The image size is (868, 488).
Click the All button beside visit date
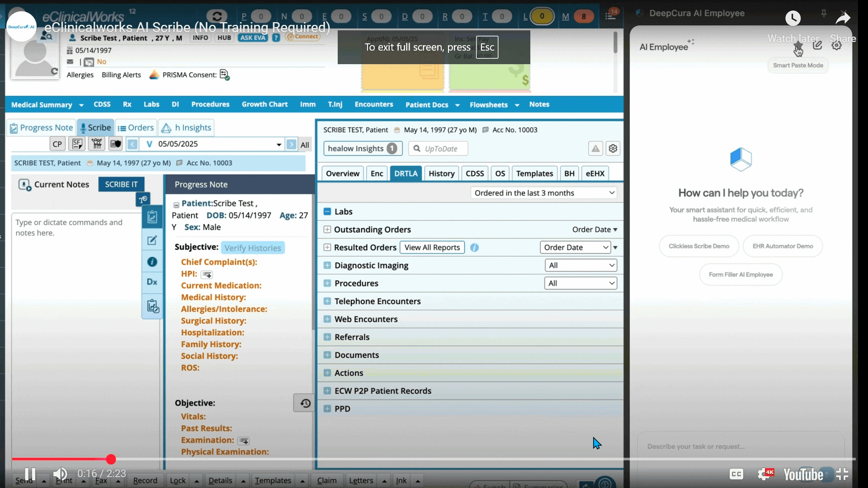click(305, 145)
